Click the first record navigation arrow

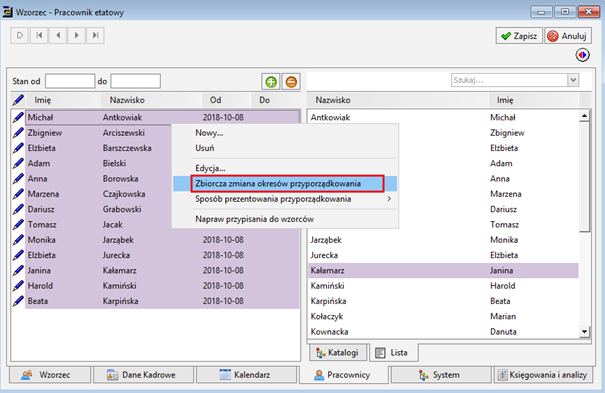(39, 35)
